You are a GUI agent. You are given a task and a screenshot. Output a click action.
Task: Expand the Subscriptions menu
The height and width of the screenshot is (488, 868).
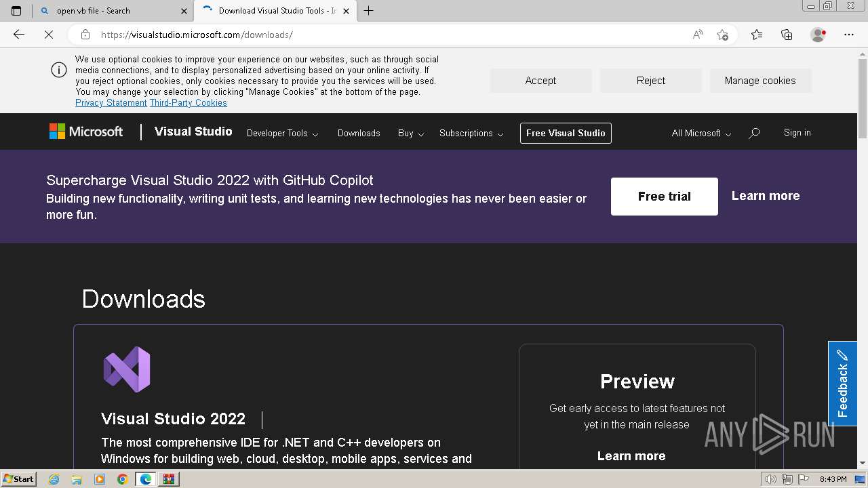(471, 134)
